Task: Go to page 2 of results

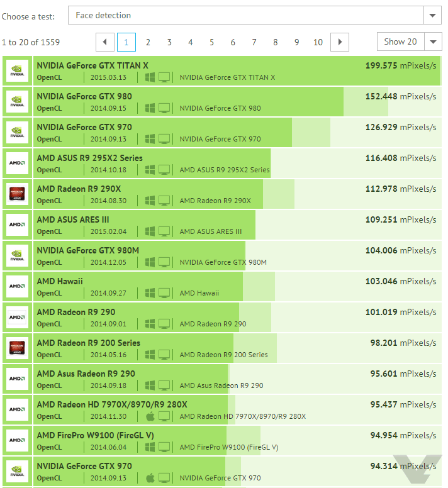Action: [148, 42]
